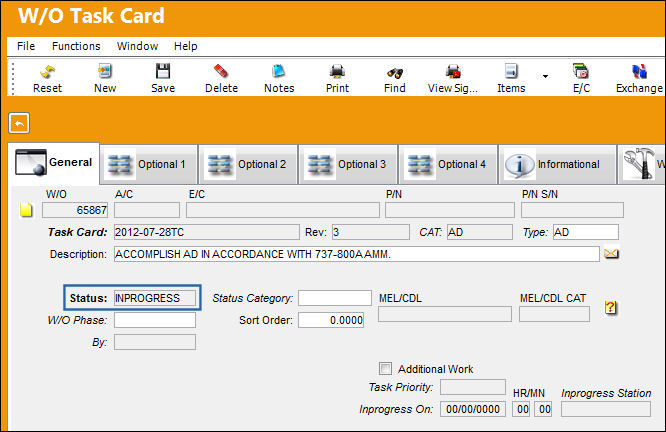Click the P/N S/N input field

572,210
